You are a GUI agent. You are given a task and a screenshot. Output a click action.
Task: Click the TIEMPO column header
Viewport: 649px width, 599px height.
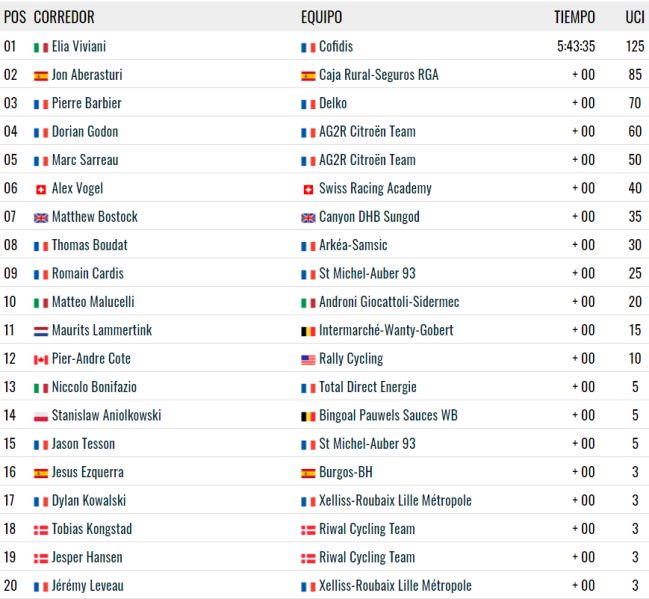574,17
